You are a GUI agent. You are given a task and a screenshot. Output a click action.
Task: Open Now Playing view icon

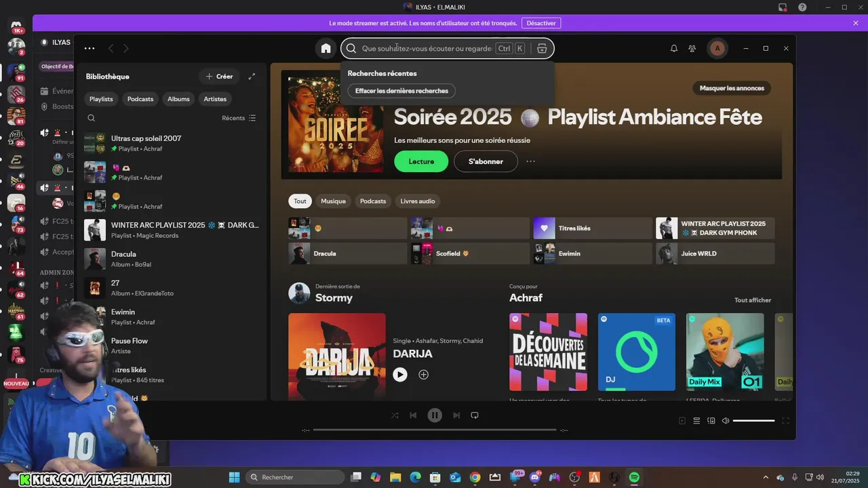pos(682,421)
